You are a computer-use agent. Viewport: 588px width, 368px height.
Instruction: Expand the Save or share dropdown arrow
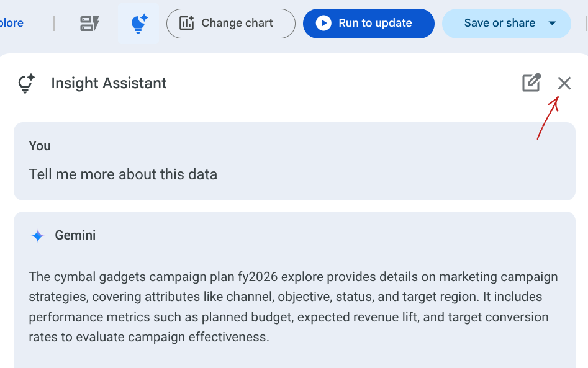click(x=553, y=24)
